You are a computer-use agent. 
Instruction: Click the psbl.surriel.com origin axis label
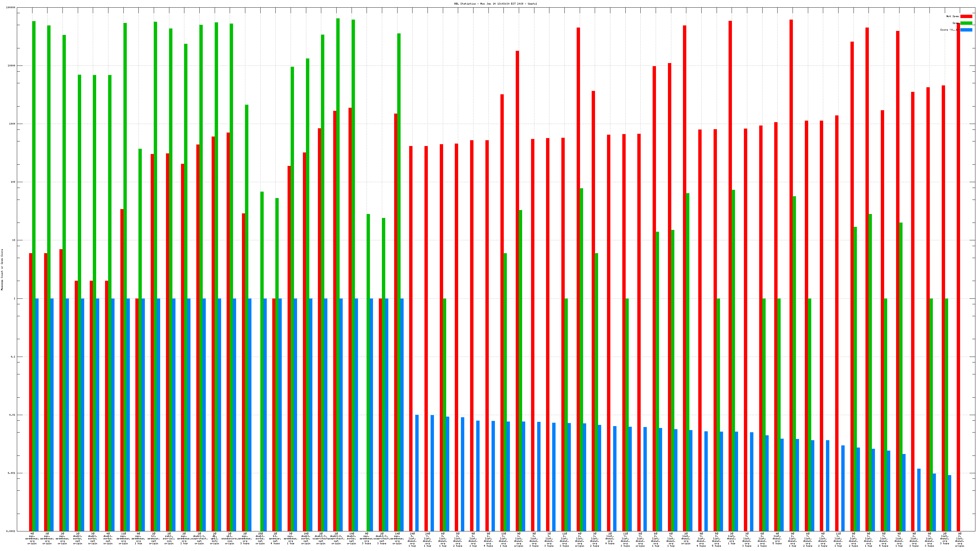[169, 538]
